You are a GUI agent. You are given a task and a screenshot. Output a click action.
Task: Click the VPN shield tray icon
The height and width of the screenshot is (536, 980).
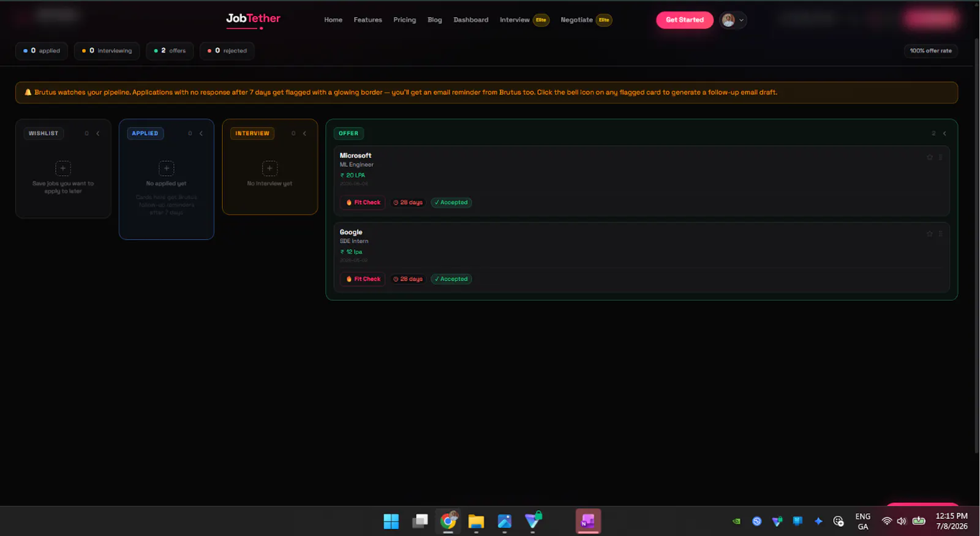click(777, 521)
